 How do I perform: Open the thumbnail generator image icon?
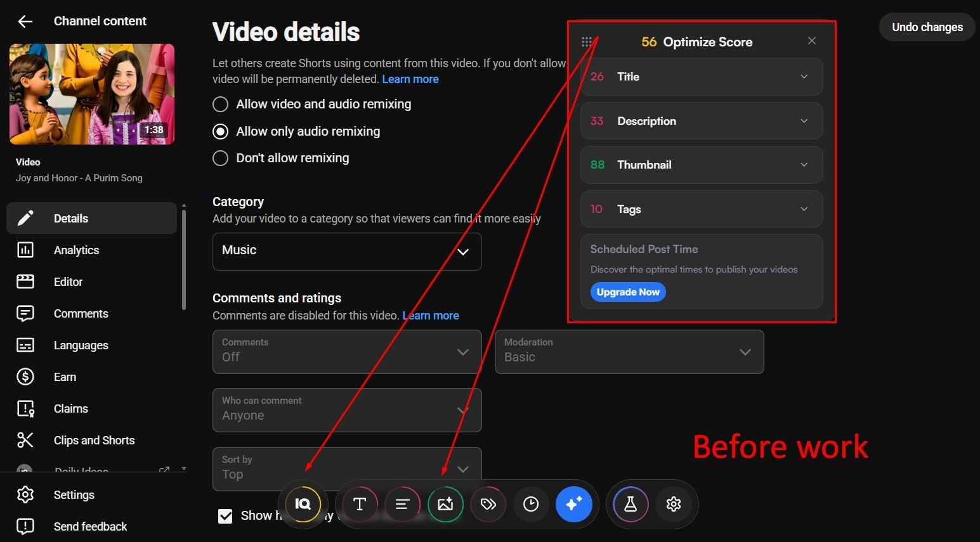[x=445, y=504]
